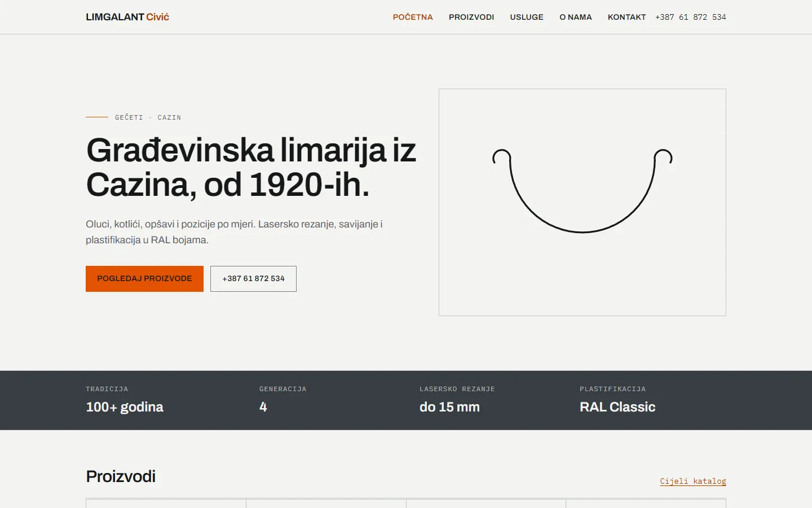Open the POČETNA nav item
Screen dimensions: 812x508
[x=413, y=17]
